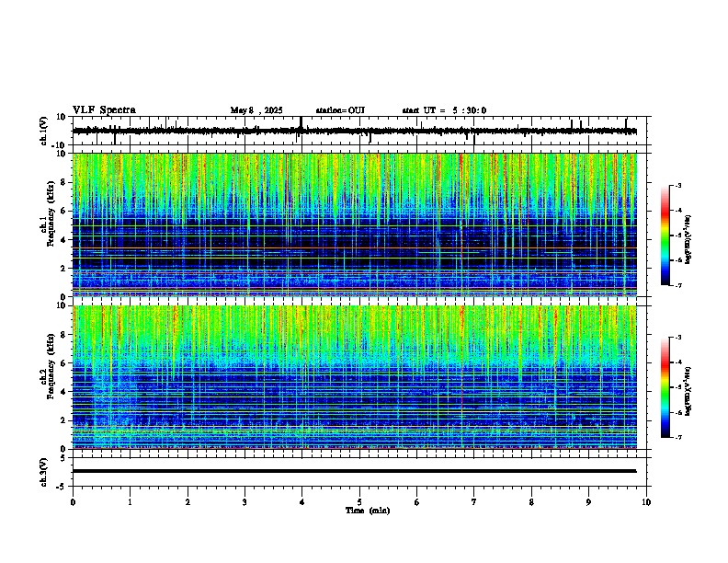Click the ch.1(V) waveform trace panel
728x563 pixels.
pos(361,131)
